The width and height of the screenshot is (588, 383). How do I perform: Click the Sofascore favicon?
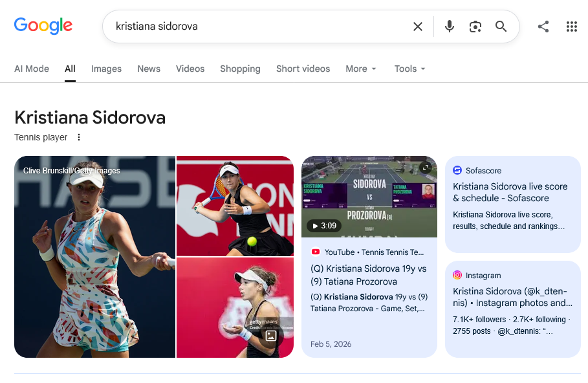click(457, 170)
